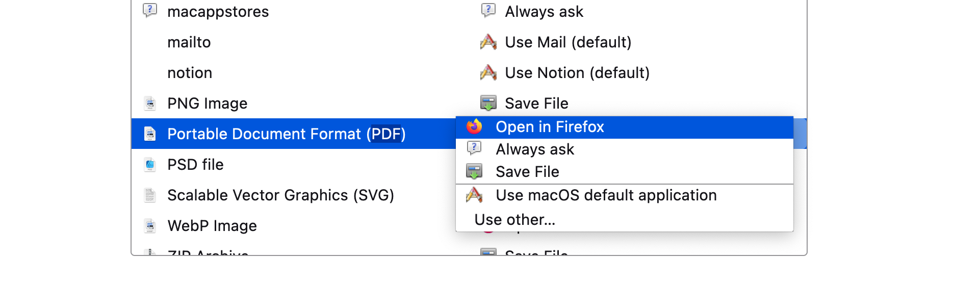Select the mailto content type row
Viewport: 980px width, 308px height.
[x=189, y=42]
